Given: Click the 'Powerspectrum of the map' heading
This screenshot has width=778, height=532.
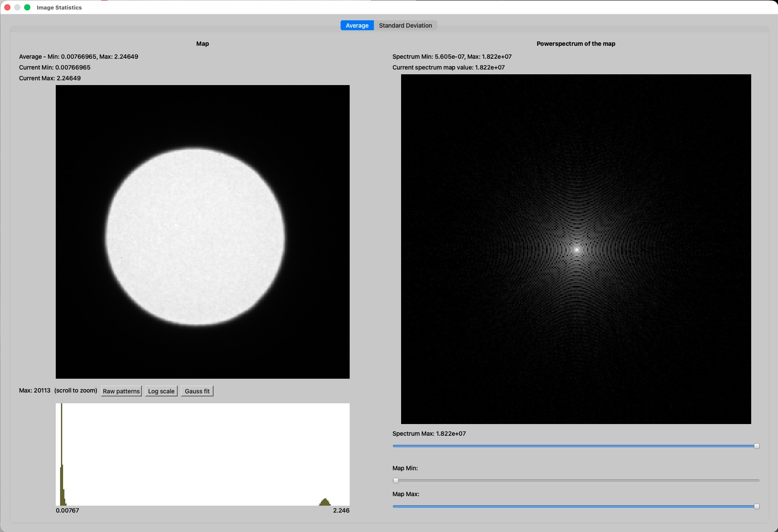Looking at the screenshot, I should coord(576,44).
